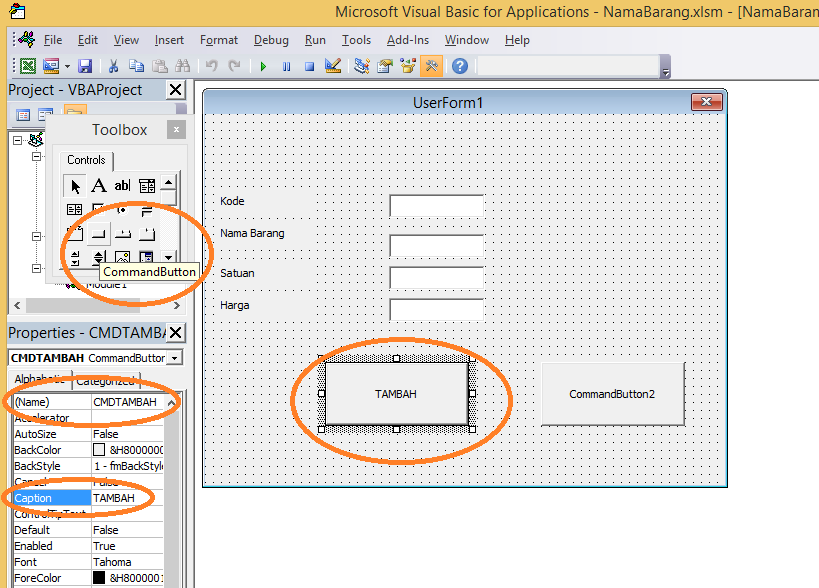Select the Image control in the Toolbox

coord(122,257)
